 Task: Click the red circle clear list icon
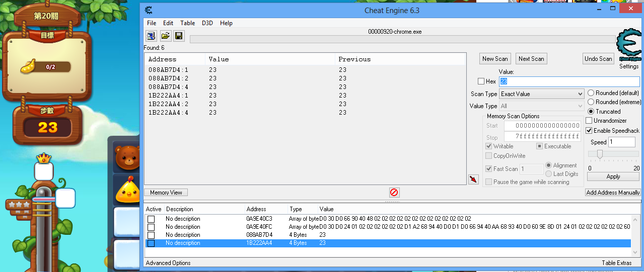394,193
